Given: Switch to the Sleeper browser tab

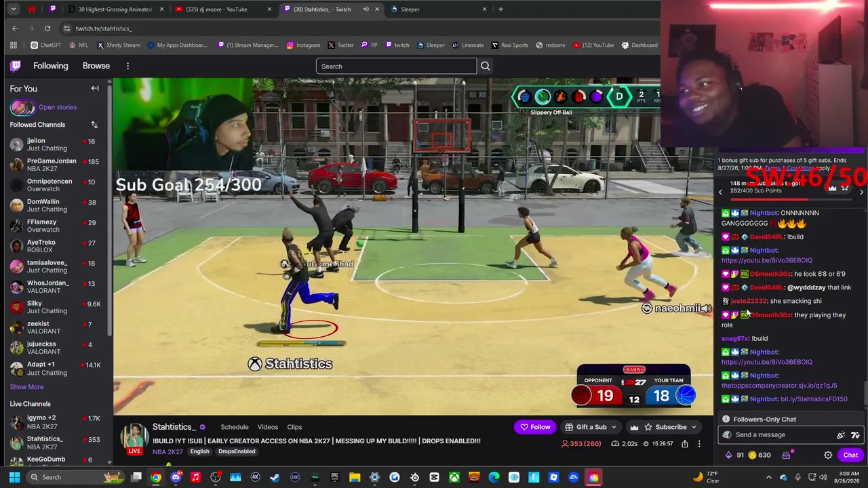Looking at the screenshot, I should [x=439, y=9].
